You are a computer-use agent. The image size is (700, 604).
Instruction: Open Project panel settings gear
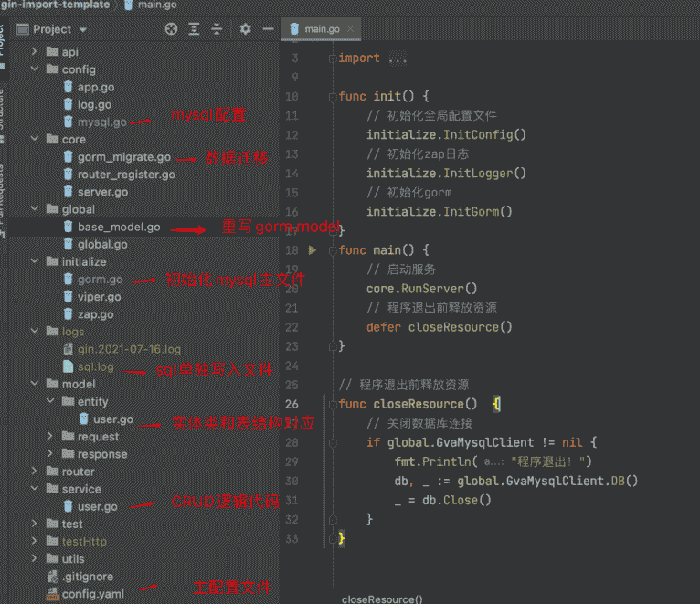pos(245,29)
